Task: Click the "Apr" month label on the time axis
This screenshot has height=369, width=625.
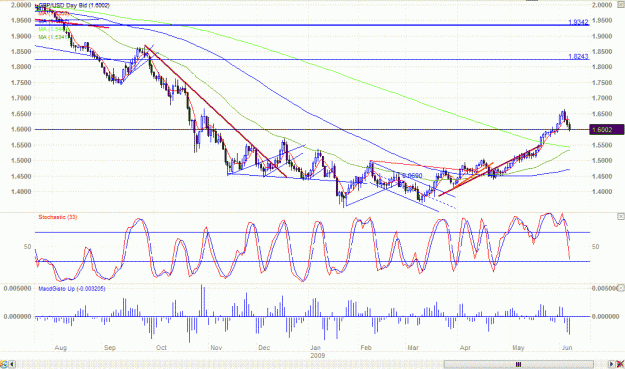Action: (x=465, y=348)
